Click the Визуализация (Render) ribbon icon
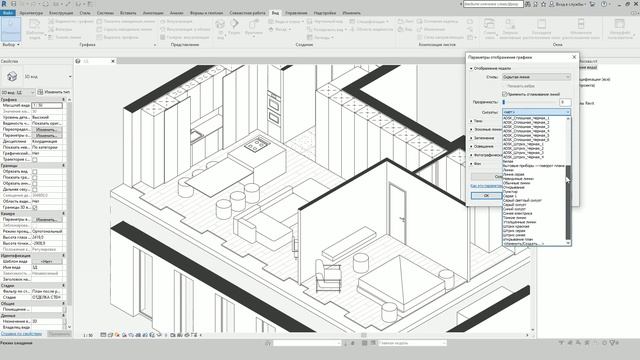Screen dimensions: 640x360 tap(163, 21)
